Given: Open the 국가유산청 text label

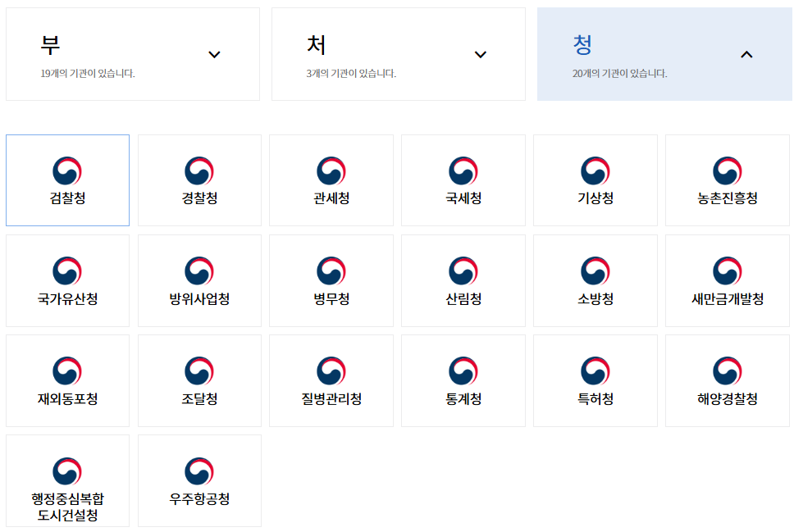Looking at the screenshot, I should tap(67, 298).
